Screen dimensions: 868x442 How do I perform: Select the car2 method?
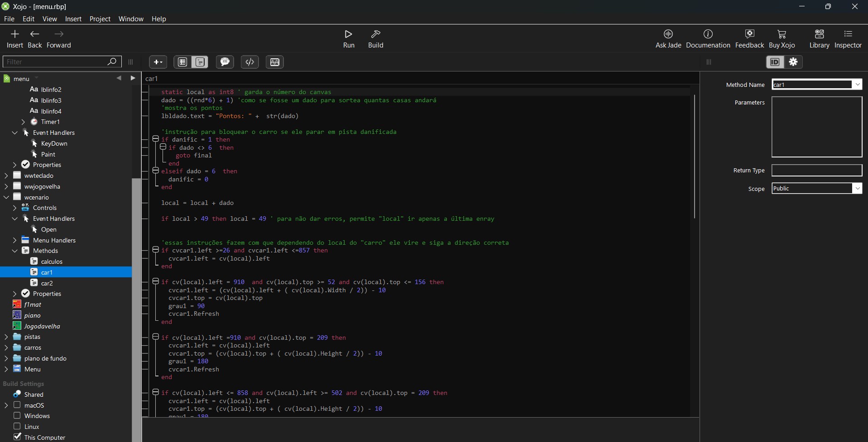pos(47,283)
